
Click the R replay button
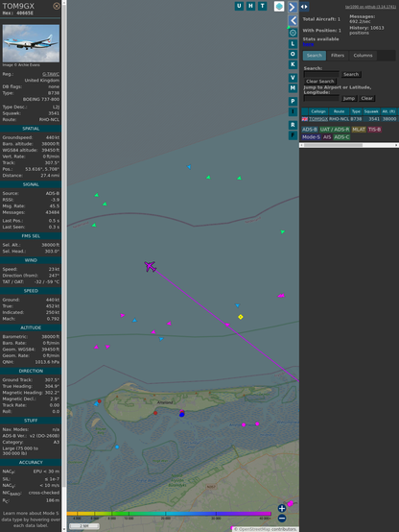pyautogui.click(x=293, y=125)
